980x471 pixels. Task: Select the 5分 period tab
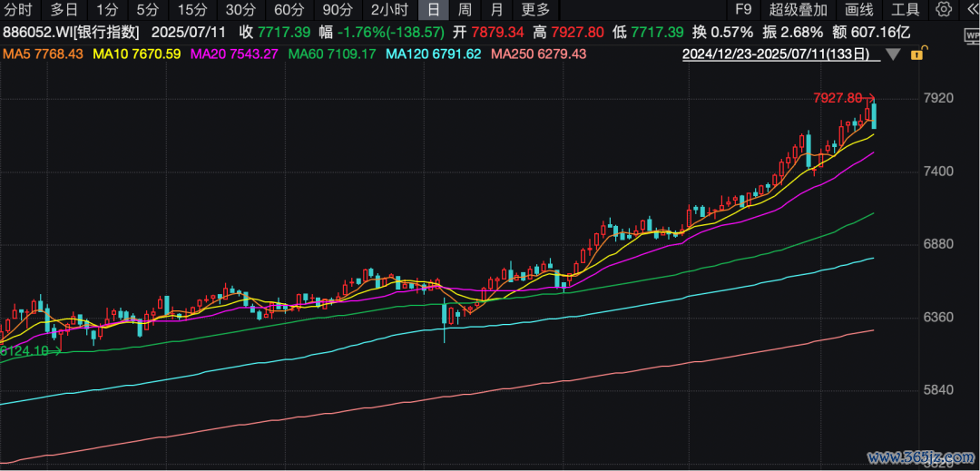pyautogui.click(x=148, y=9)
